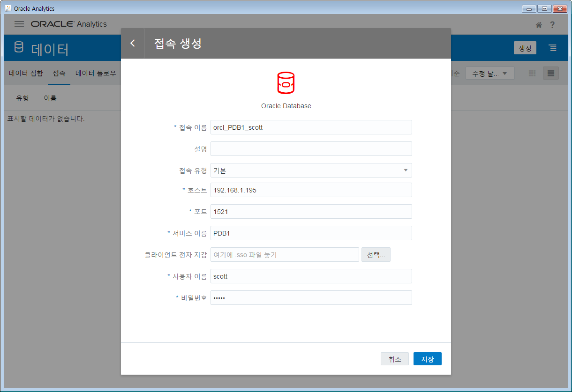Open the Help question mark icon
This screenshot has width=572, height=392.
tap(552, 25)
